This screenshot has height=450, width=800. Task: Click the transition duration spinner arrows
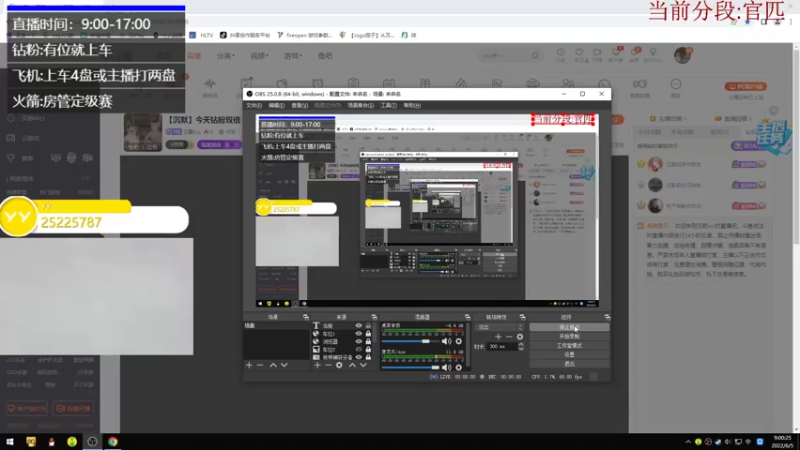[x=521, y=346]
